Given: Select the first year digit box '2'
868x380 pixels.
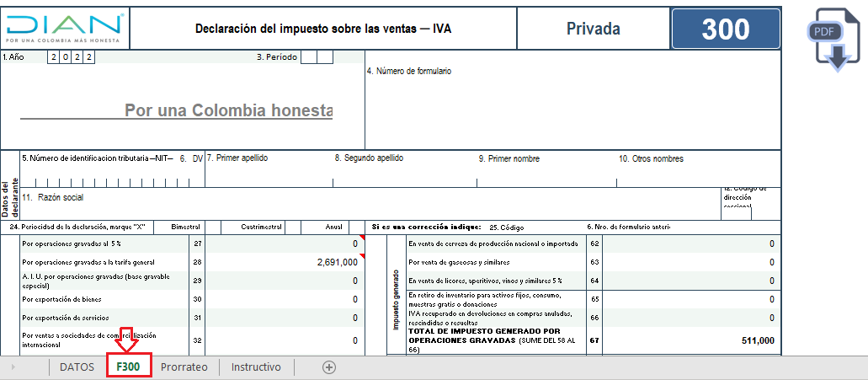Looking at the screenshot, I should (53, 57).
